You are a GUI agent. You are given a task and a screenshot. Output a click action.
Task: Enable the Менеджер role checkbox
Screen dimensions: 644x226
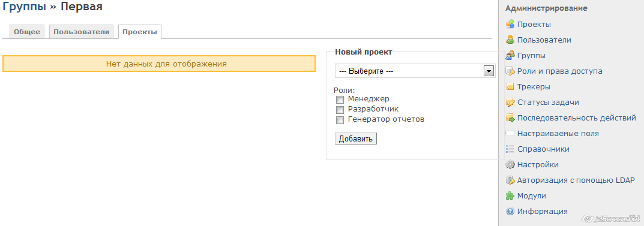(x=340, y=100)
